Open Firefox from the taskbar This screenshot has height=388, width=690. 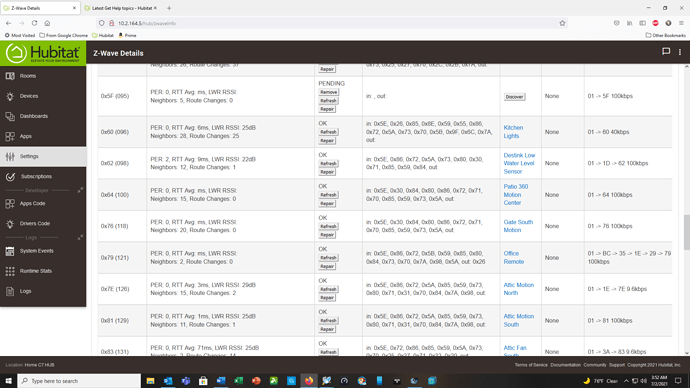(309, 381)
